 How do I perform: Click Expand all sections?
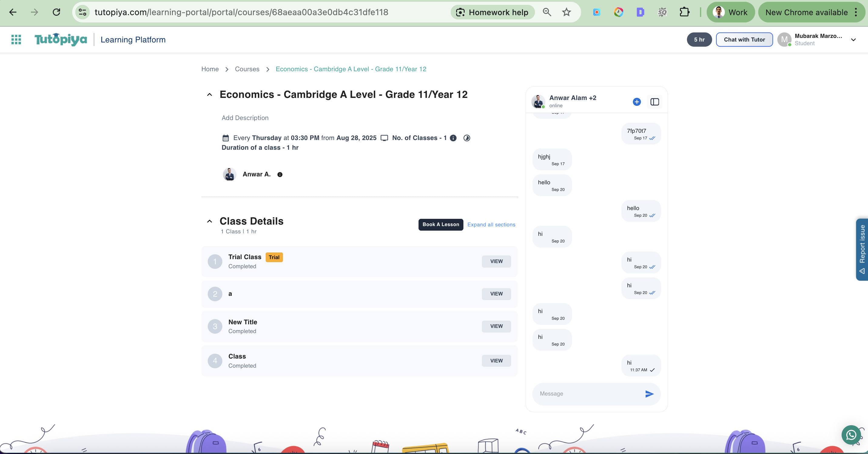(491, 224)
